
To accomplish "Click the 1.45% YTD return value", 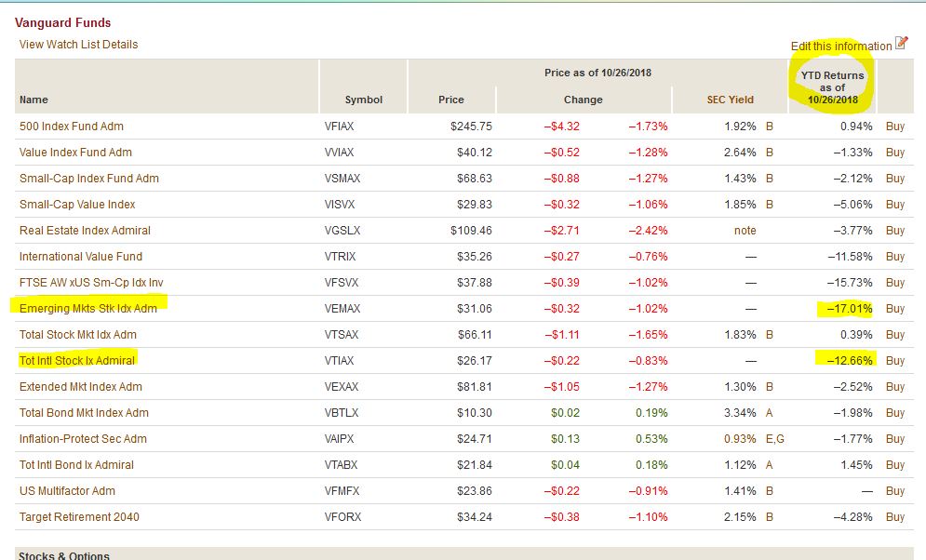I will click(856, 464).
